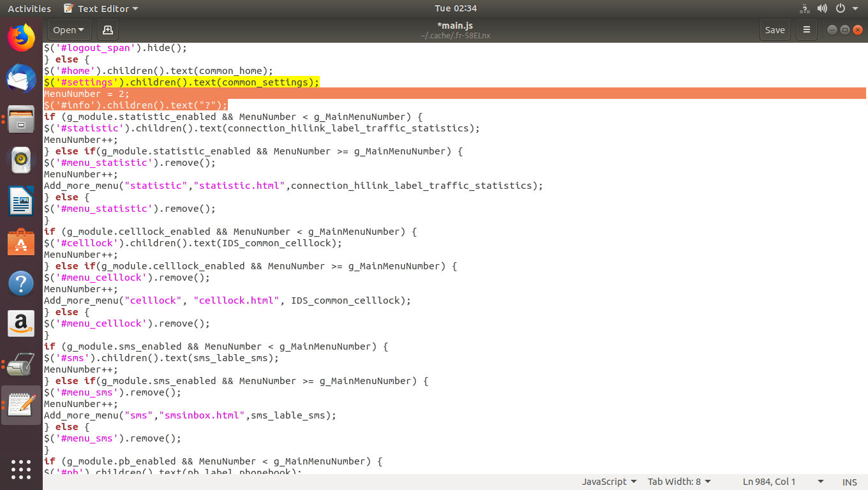Click the $('#logout_span').hide(); line
This screenshot has height=490, width=868.
116,48
